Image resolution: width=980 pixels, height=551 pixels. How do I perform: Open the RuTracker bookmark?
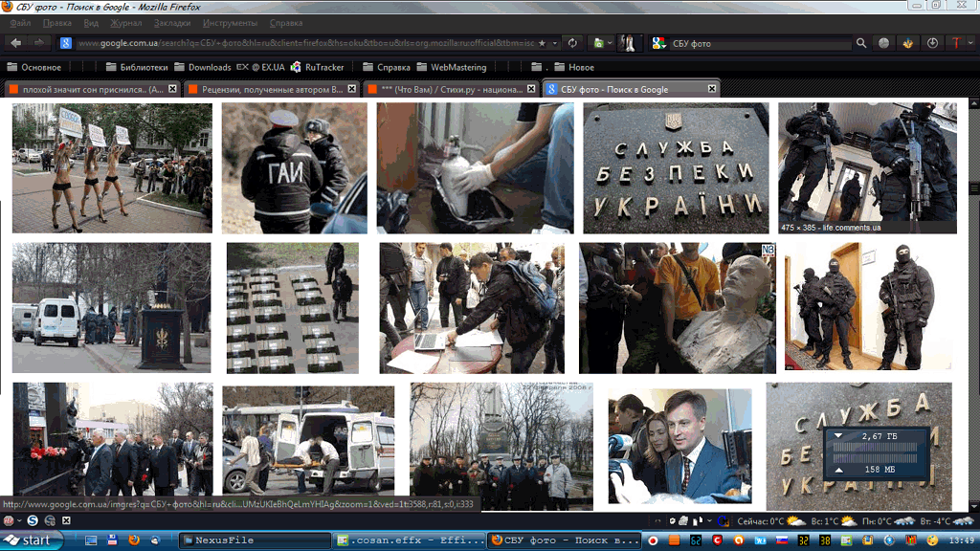point(318,67)
